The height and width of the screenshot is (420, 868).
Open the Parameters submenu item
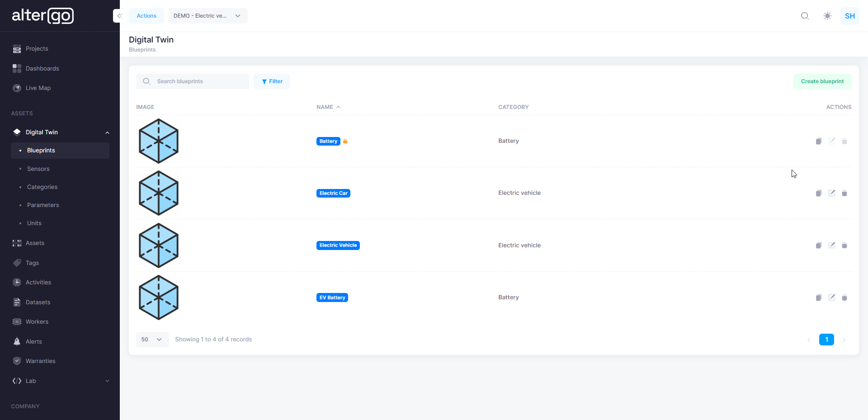[x=43, y=205]
